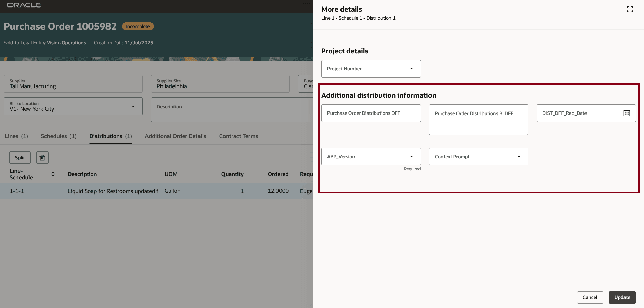Click the Supplier field Tall Manufacturing
Viewport: 644px width, 308px height.
pyautogui.click(x=73, y=84)
